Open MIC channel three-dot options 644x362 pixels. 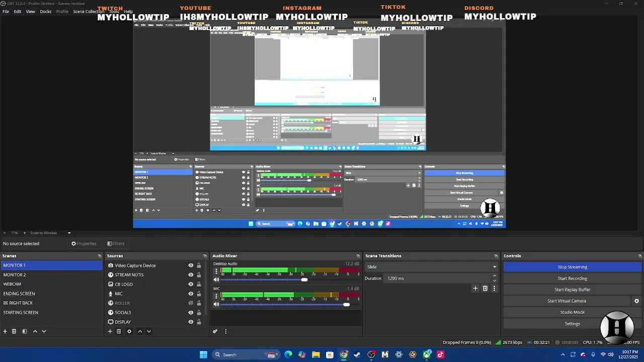(216, 296)
